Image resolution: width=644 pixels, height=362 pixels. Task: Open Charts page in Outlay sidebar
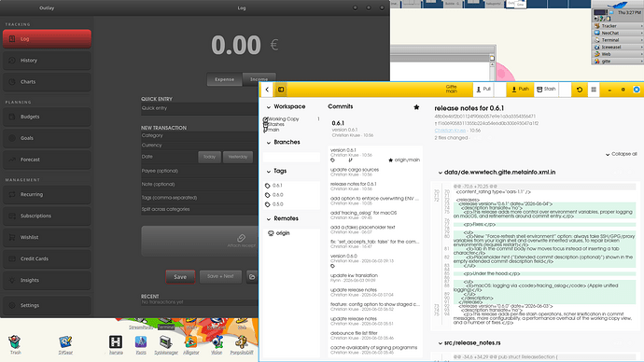(47, 82)
